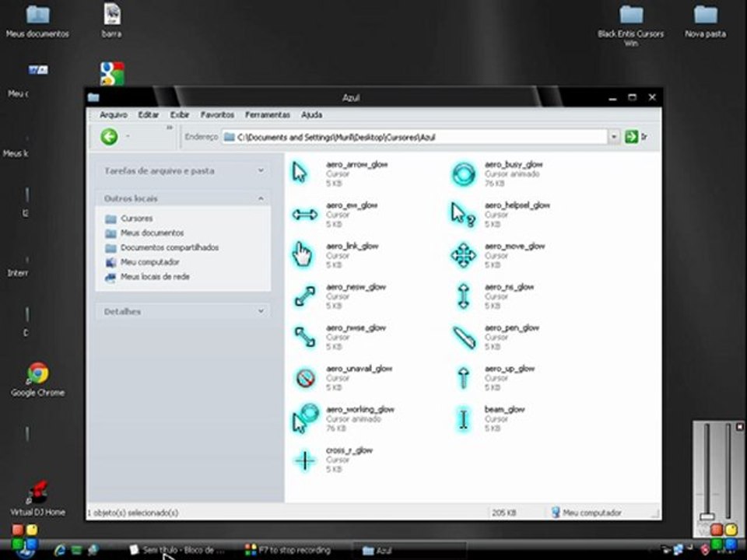Go to Meu computador link in sidebar
The image size is (747, 560).
coord(149,262)
